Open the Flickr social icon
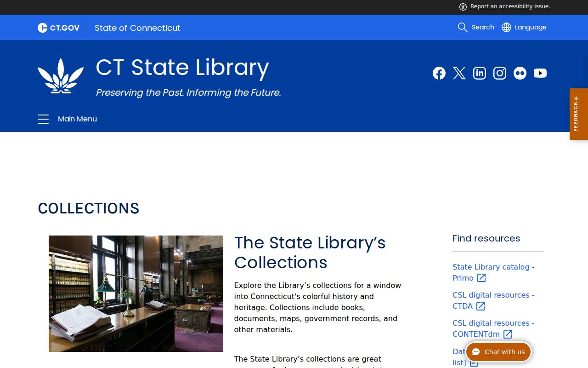588x368 pixels. click(520, 73)
